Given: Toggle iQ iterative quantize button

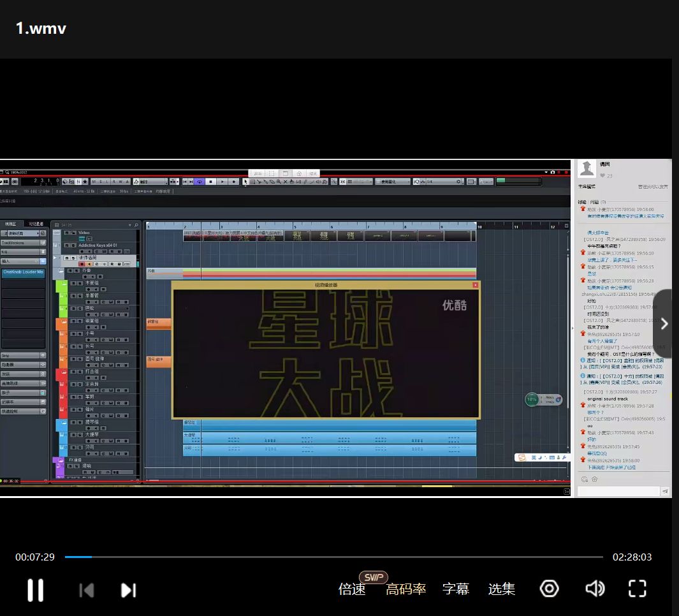Looking at the screenshot, I should [416, 182].
